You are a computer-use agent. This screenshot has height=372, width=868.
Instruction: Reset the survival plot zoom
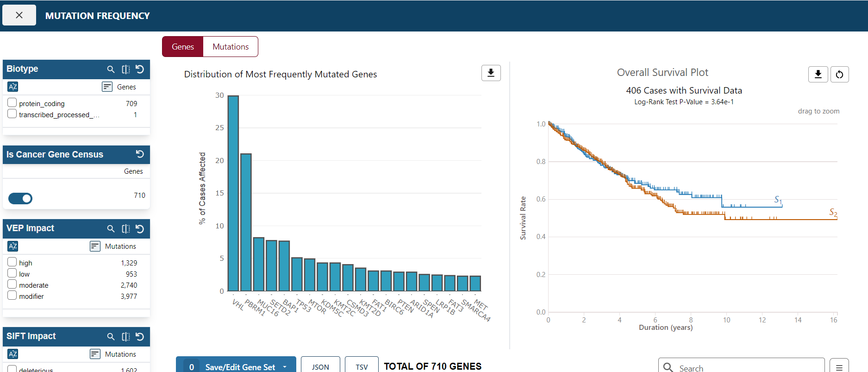[x=839, y=74]
